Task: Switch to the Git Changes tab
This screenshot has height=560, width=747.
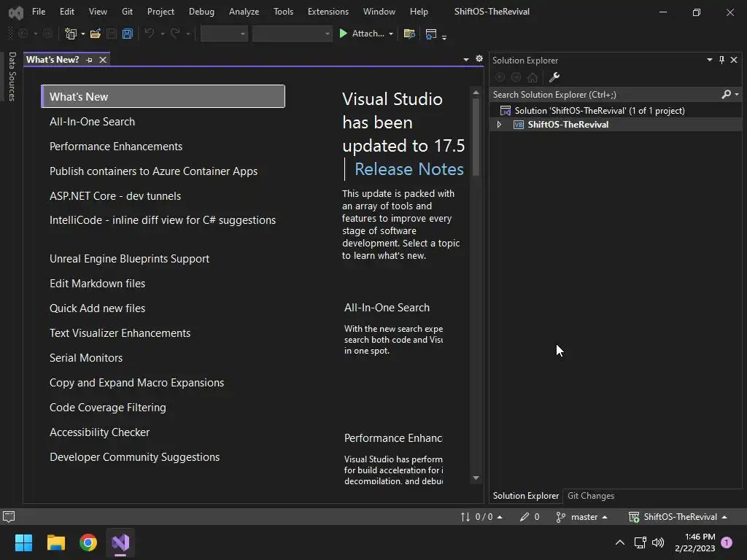Action: click(x=591, y=496)
